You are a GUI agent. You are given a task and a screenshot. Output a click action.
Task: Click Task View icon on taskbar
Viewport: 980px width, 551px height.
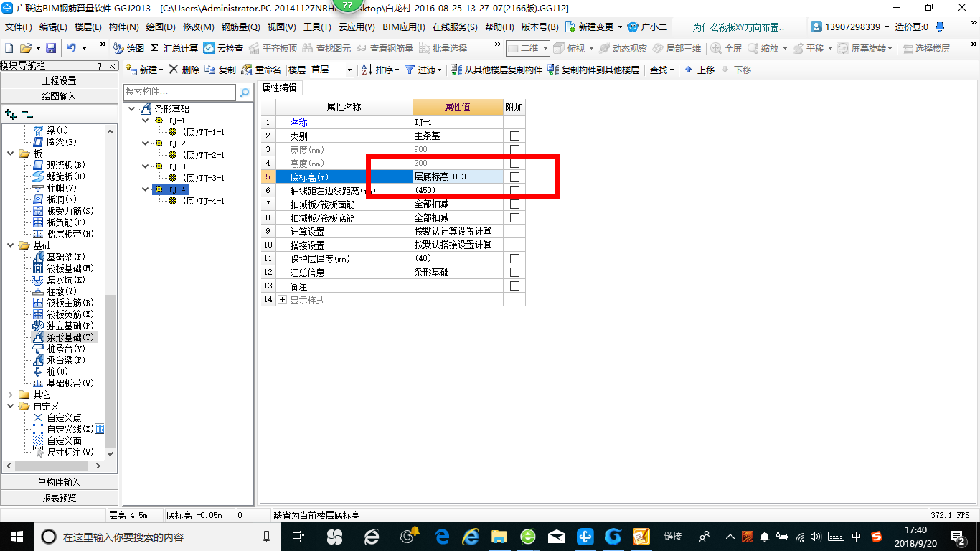pos(299,537)
